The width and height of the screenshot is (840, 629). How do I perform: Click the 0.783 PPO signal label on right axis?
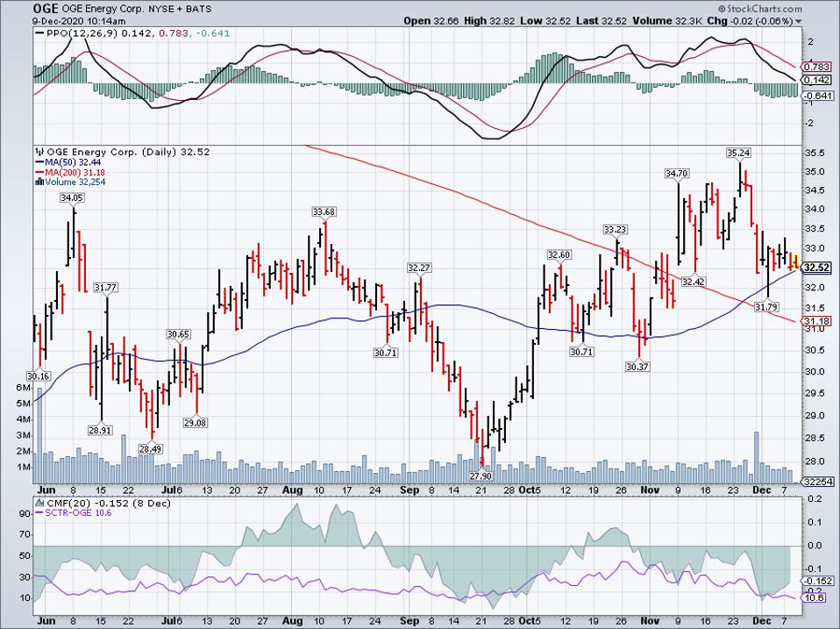817,67
